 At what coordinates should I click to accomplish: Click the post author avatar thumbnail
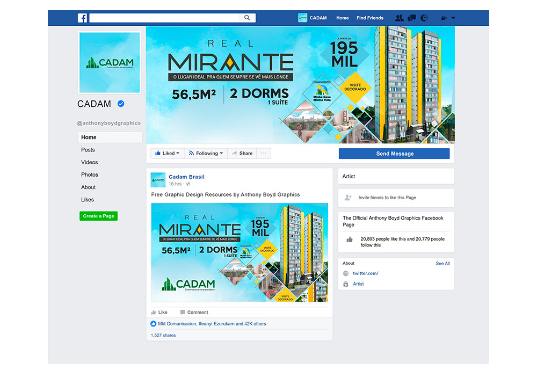tap(158, 180)
